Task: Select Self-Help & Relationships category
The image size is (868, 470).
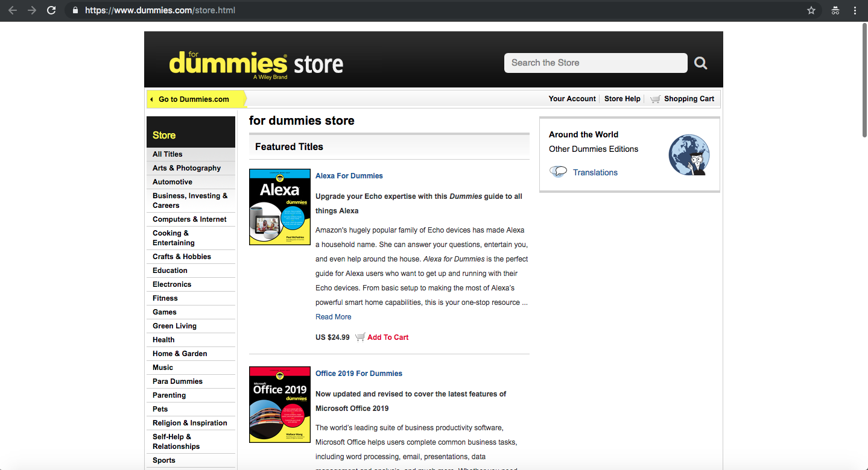Action: click(x=191, y=442)
